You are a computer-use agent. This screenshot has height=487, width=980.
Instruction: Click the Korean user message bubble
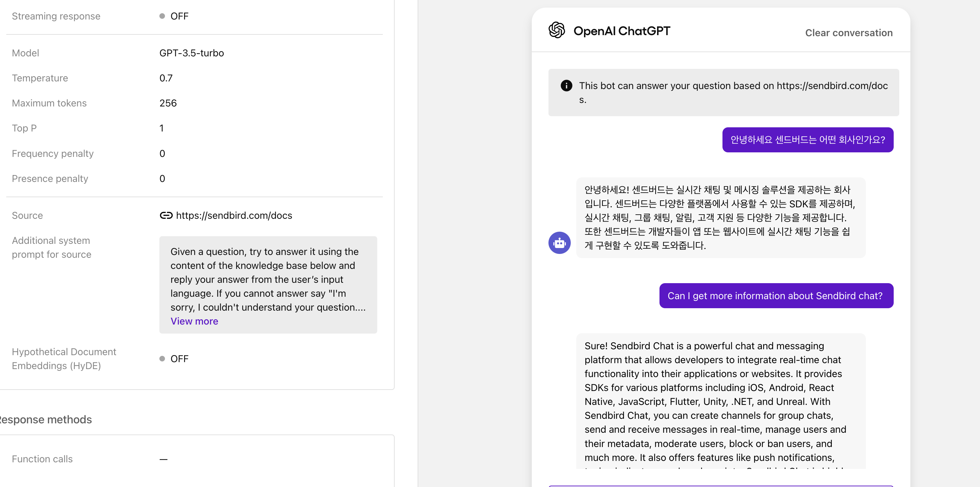(x=808, y=140)
